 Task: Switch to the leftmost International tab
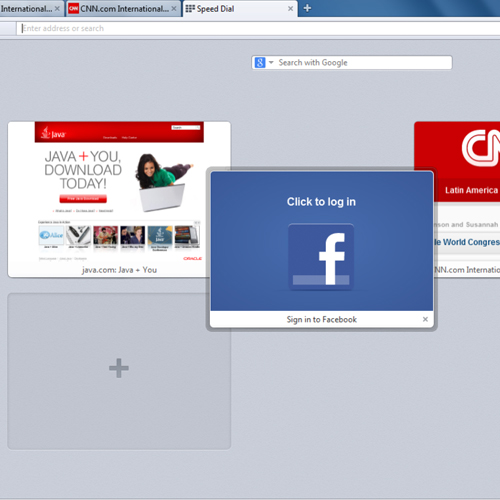(x=26, y=9)
